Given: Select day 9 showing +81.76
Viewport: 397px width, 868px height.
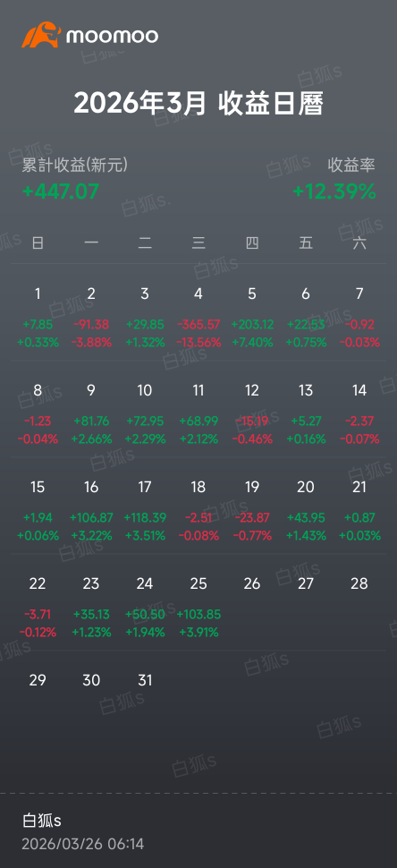Looking at the screenshot, I should pos(91,414).
